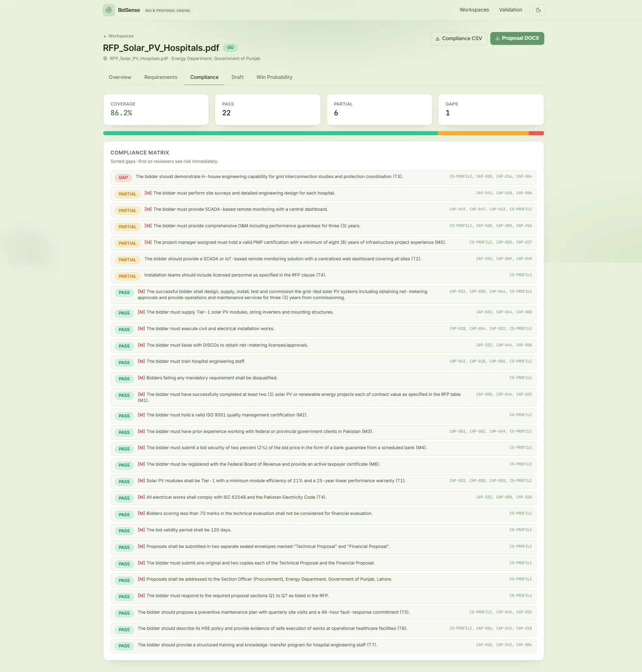Viewport: 642px width, 672px height.
Task: Select the ISO 9001 certification (M2) row
Action: tap(323, 416)
